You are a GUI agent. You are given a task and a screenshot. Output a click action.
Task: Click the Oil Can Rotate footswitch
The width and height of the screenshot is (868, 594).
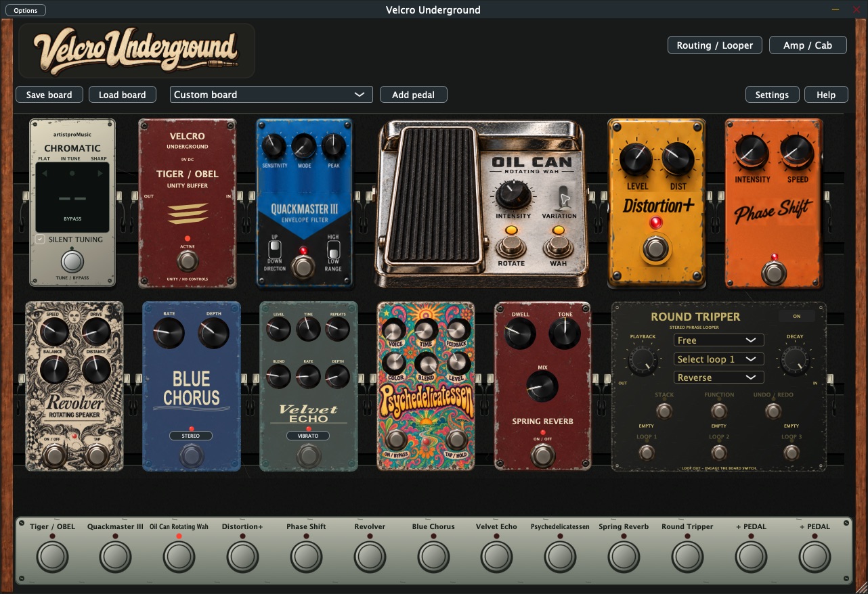512,247
